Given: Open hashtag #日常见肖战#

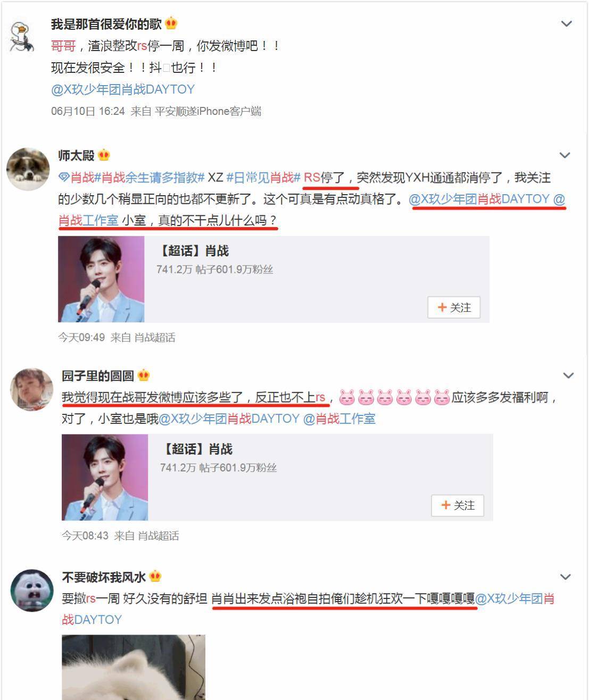Looking at the screenshot, I should coord(263,177).
